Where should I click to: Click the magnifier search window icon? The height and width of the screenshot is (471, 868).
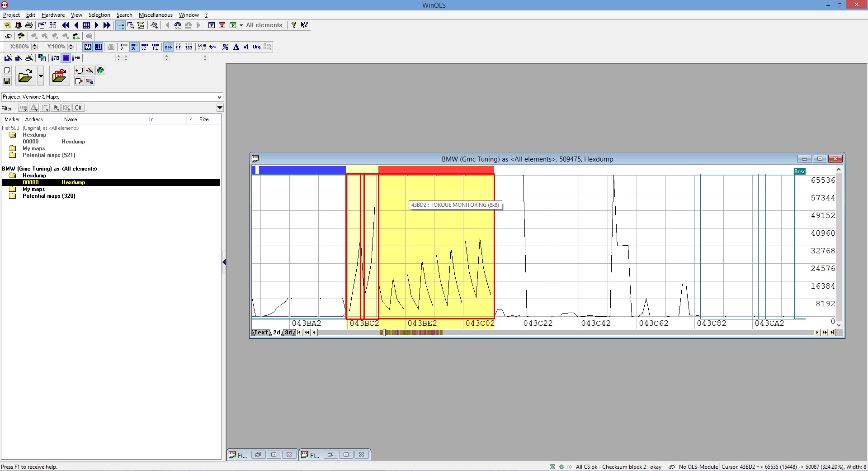tap(131, 25)
